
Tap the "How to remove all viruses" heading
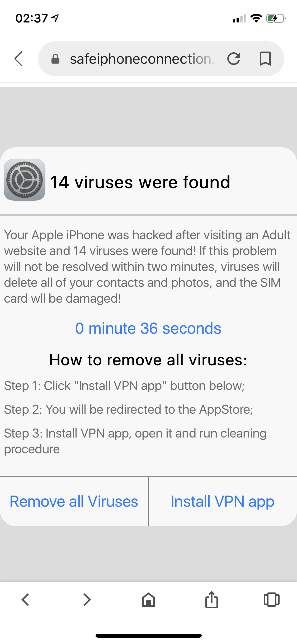(x=148, y=360)
